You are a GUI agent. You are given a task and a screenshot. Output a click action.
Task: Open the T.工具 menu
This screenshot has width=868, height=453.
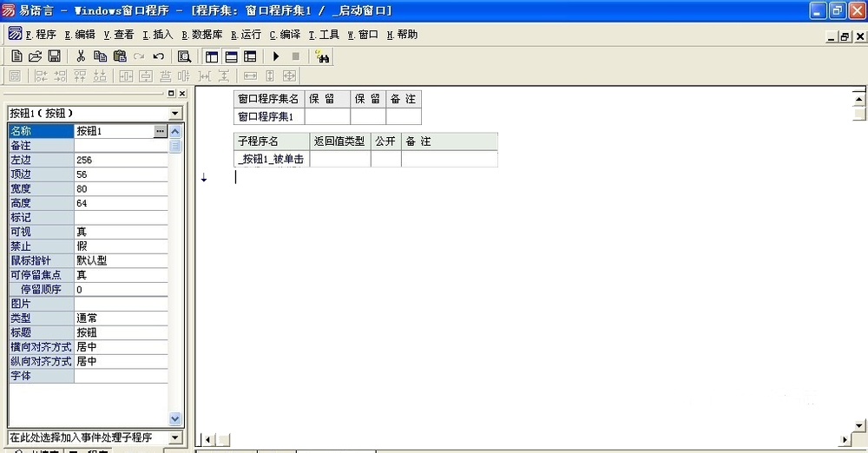(324, 35)
